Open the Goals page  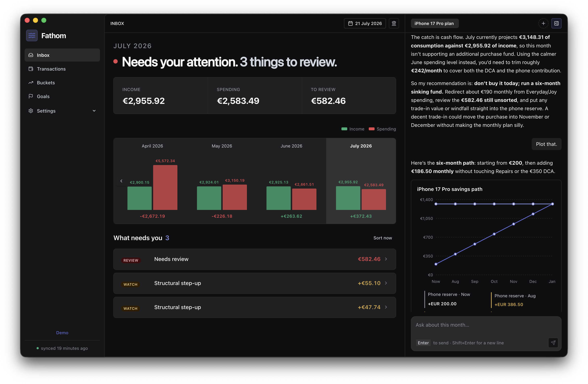pyautogui.click(x=62, y=96)
